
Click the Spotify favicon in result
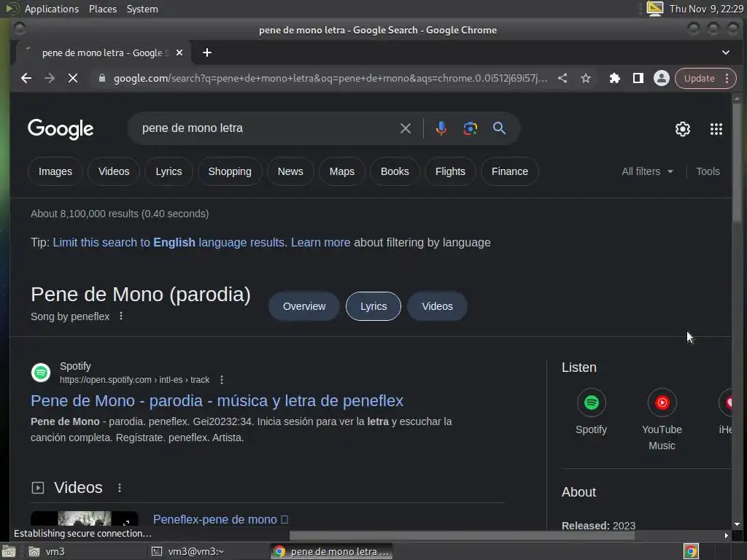tap(41, 373)
